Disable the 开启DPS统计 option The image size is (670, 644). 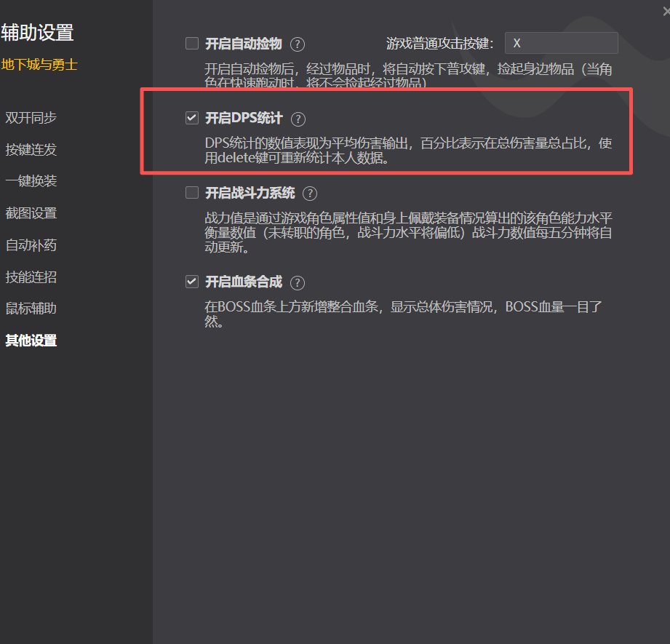[191, 118]
